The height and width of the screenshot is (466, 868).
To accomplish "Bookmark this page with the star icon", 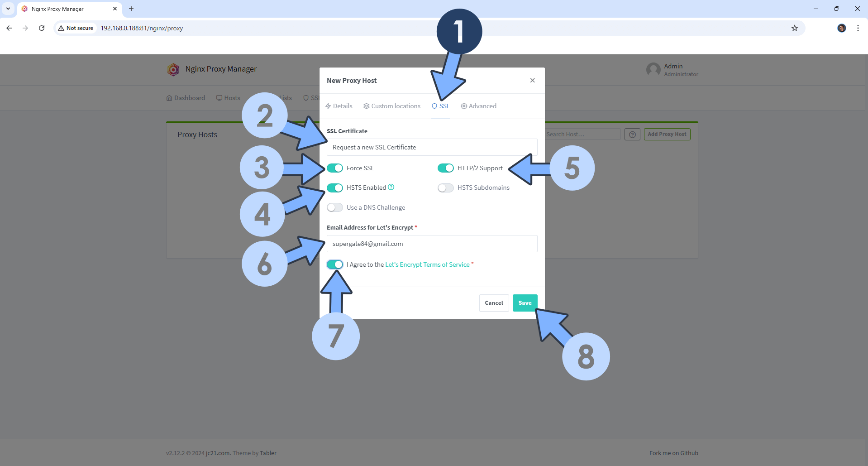I will pos(795,28).
